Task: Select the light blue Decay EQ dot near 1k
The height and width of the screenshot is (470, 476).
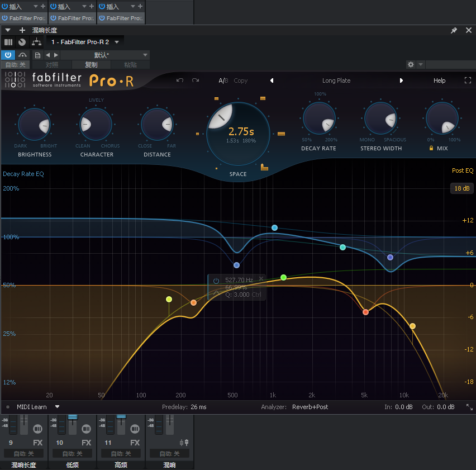Action: (274, 227)
